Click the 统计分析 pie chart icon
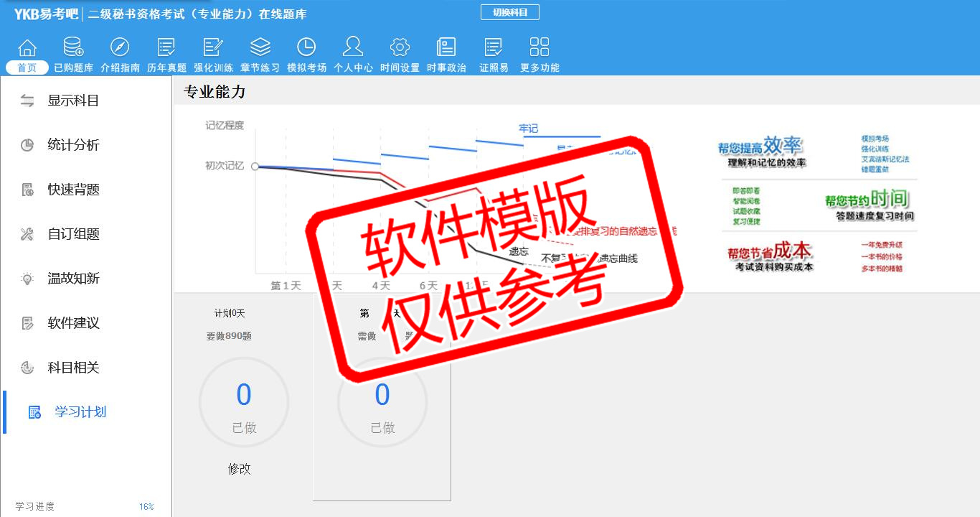 pos(27,145)
